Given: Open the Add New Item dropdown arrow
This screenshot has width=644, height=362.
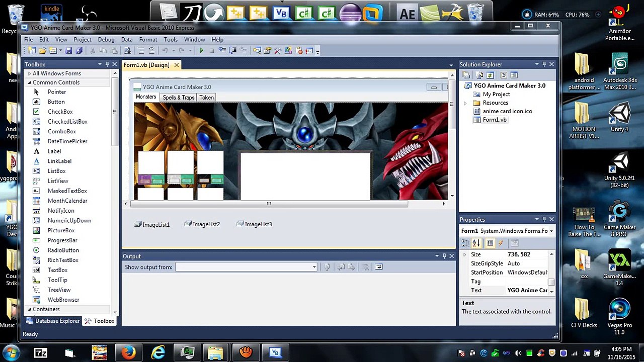Looking at the screenshot, I should click(61, 51).
